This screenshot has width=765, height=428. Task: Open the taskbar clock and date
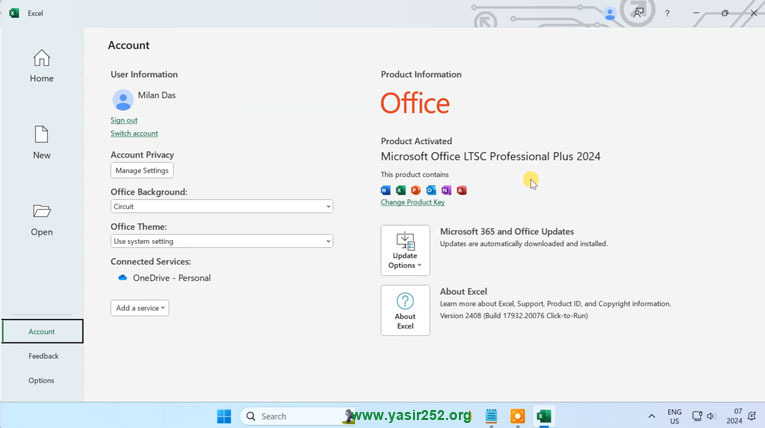point(734,416)
